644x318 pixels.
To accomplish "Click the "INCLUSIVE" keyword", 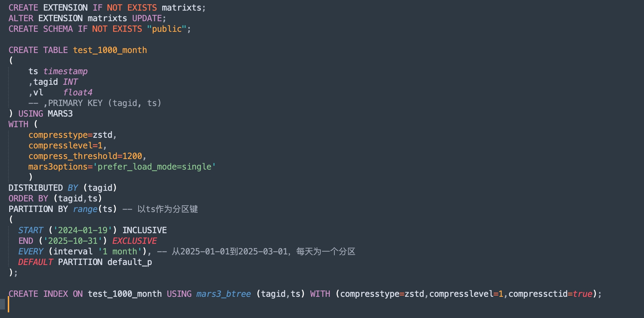I will coord(144,230).
